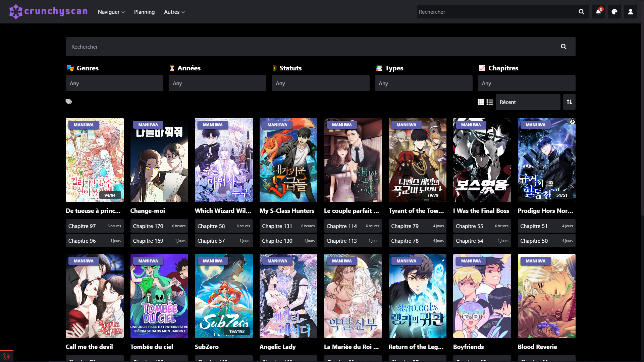Open the Chapitres dropdown
The image size is (644, 362).
tap(527, 83)
